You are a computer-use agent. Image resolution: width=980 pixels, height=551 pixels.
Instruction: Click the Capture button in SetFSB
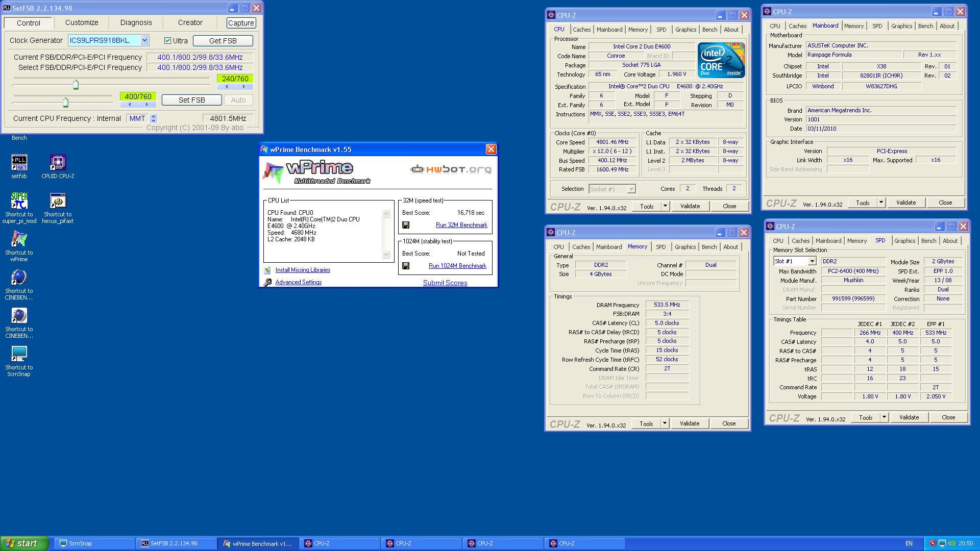click(241, 23)
